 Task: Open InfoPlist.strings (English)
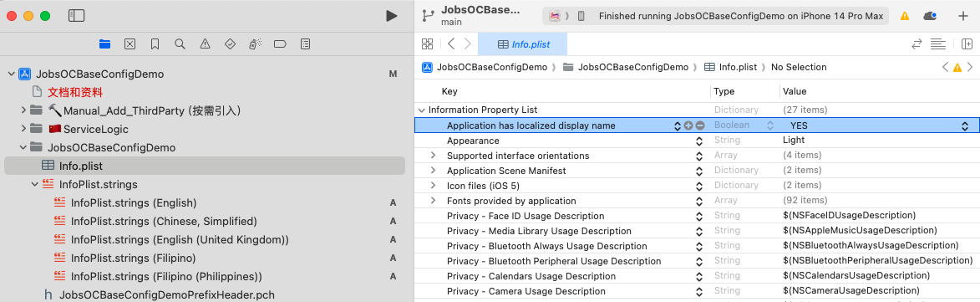pos(134,202)
